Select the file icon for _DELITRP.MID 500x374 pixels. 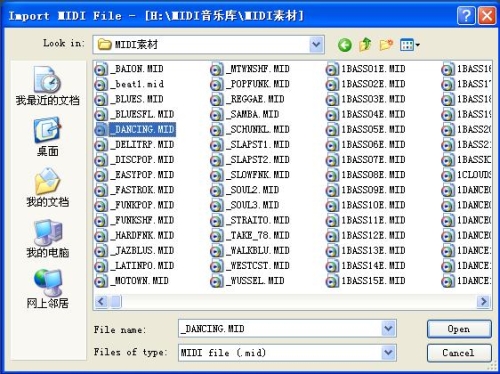[x=101, y=145]
